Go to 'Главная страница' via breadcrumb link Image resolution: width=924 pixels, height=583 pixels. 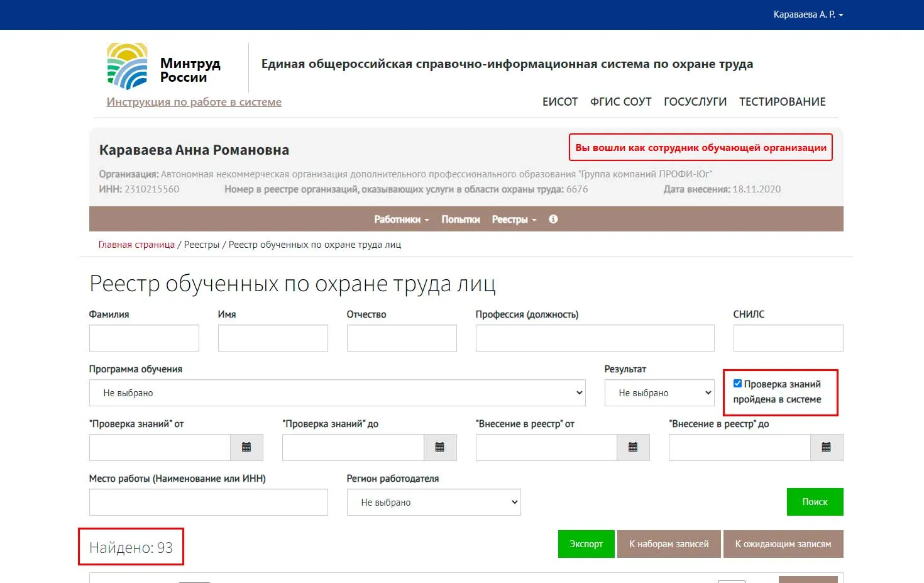click(x=136, y=244)
